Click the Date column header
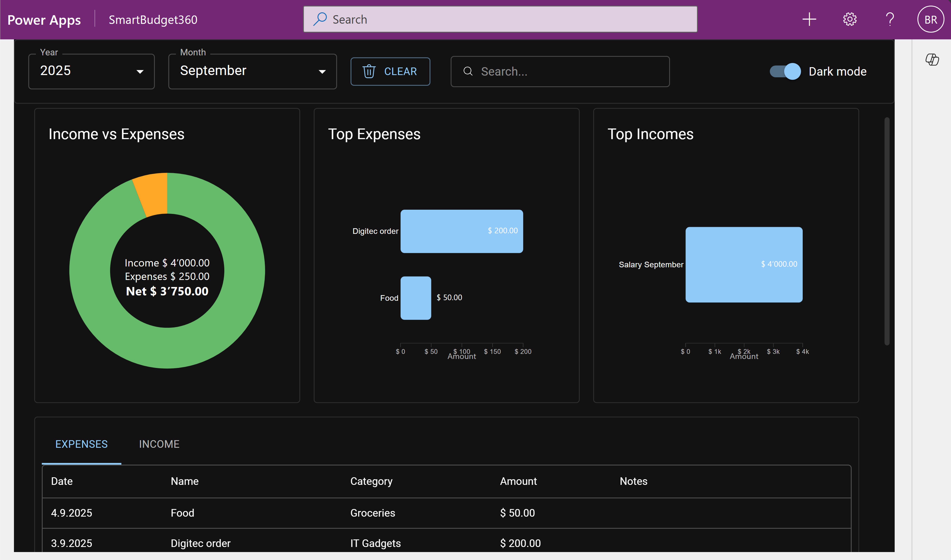The width and height of the screenshot is (951, 560). (62, 481)
